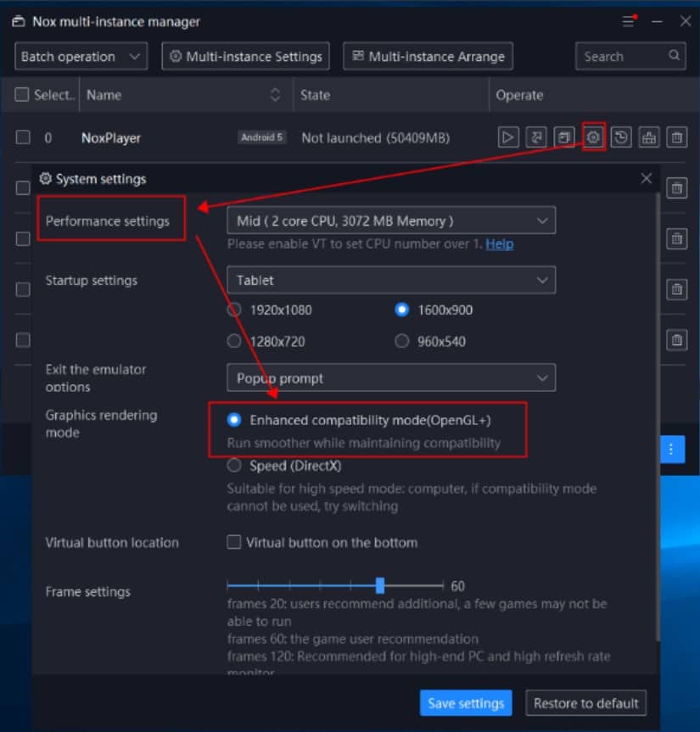700x732 pixels.
Task: Click the search magnifier icon
Action: coord(674,55)
